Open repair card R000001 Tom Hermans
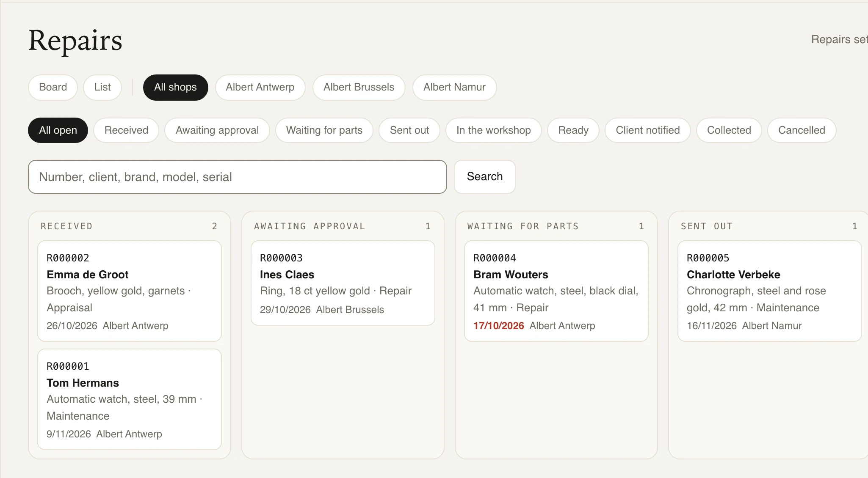868x478 pixels. [130, 399]
